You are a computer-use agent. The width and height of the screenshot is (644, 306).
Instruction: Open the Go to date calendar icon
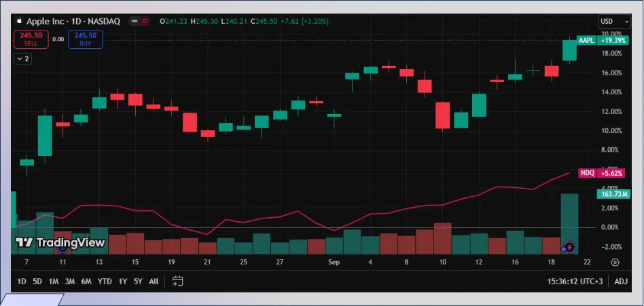click(x=177, y=281)
